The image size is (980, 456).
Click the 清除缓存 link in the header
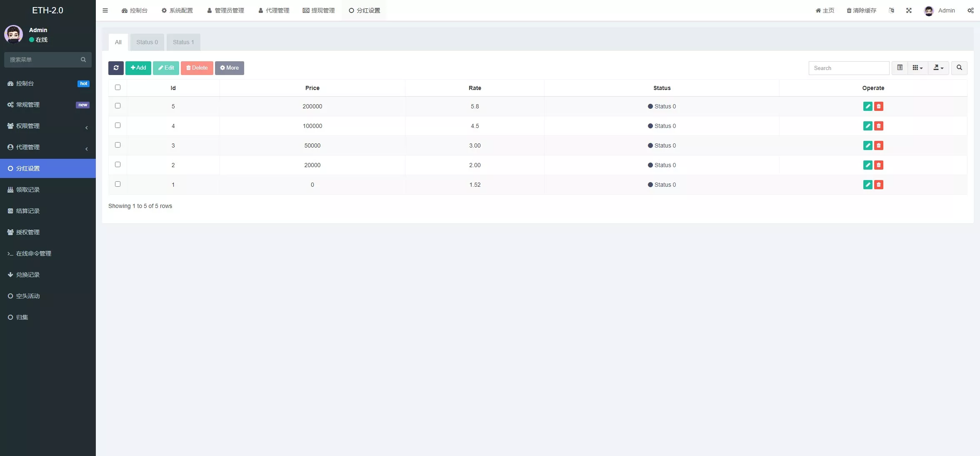pyautogui.click(x=861, y=10)
